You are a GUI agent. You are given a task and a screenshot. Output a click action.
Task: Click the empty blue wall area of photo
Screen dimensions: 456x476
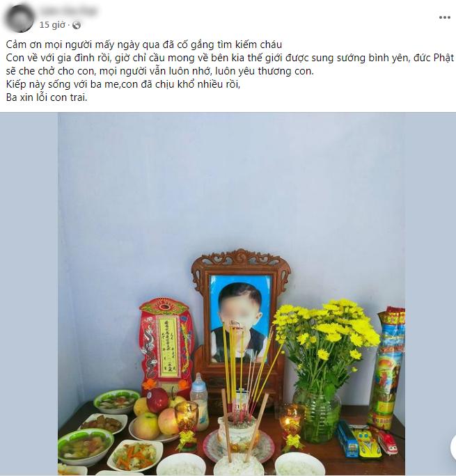tap(230, 182)
